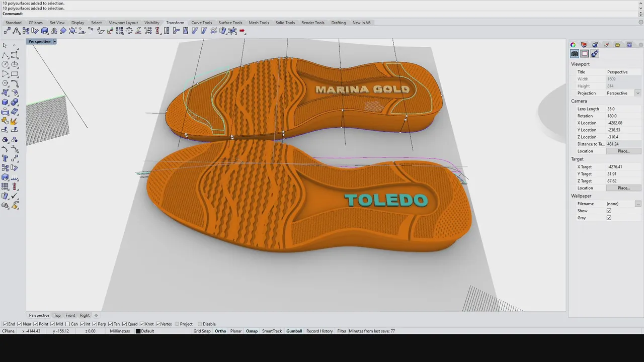Switch to the Front viewport tab

tap(70, 315)
